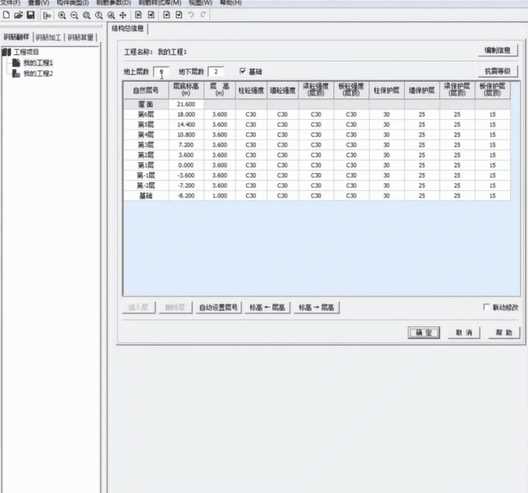Click the exit icon after save
The image size is (528, 493).
[46, 15]
